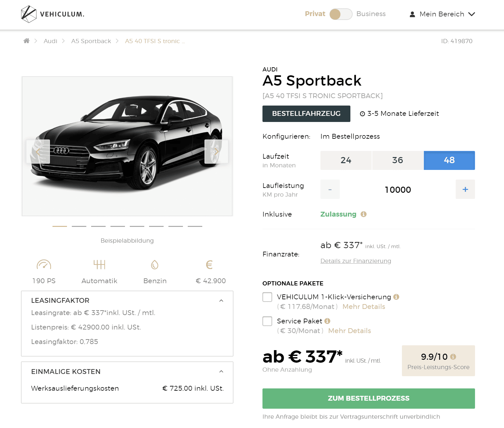Toggle the Privat / Business switch
This screenshot has height=428, width=504.
341,14
